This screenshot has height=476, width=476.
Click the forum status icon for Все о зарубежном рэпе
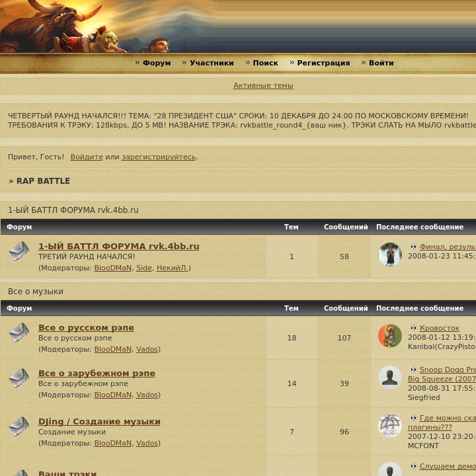(19, 378)
